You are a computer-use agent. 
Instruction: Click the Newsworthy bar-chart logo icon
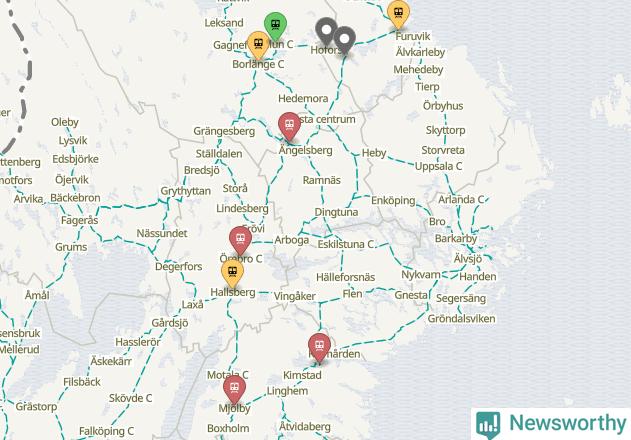[x=488, y=424]
